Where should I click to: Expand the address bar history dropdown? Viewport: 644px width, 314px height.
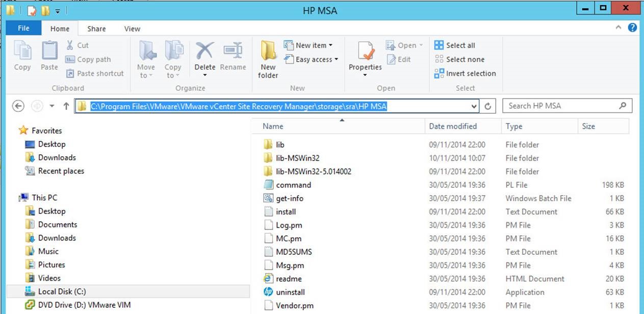tap(474, 106)
